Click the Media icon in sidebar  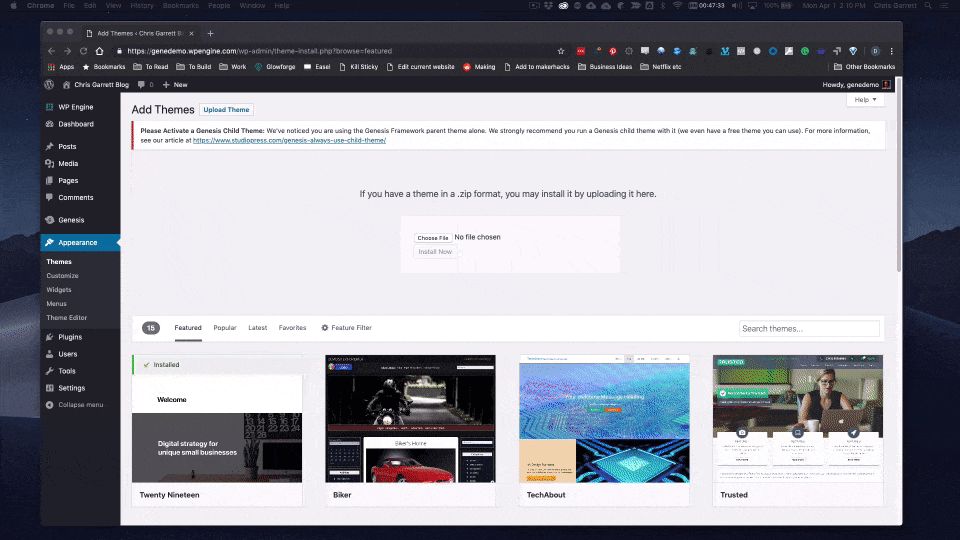49,163
